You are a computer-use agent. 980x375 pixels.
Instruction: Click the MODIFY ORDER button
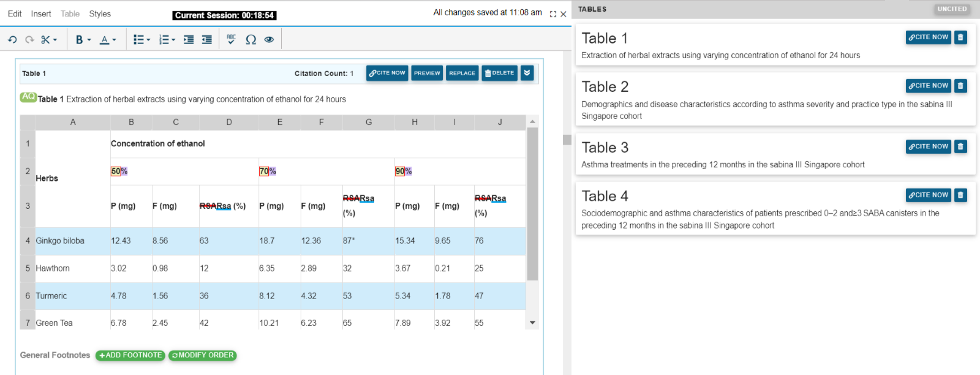[203, 355]
